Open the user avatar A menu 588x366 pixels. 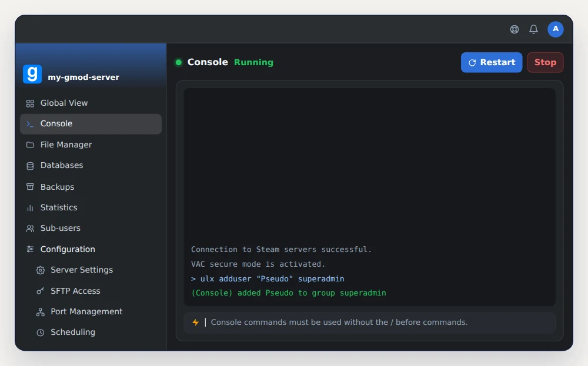coord(556,29)
